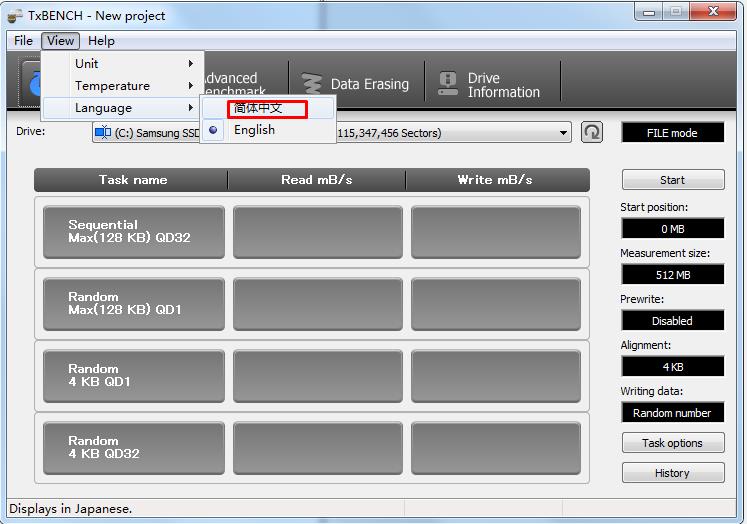Open the File menu
Screen dimensions: 747x524
tap(23, 41)
